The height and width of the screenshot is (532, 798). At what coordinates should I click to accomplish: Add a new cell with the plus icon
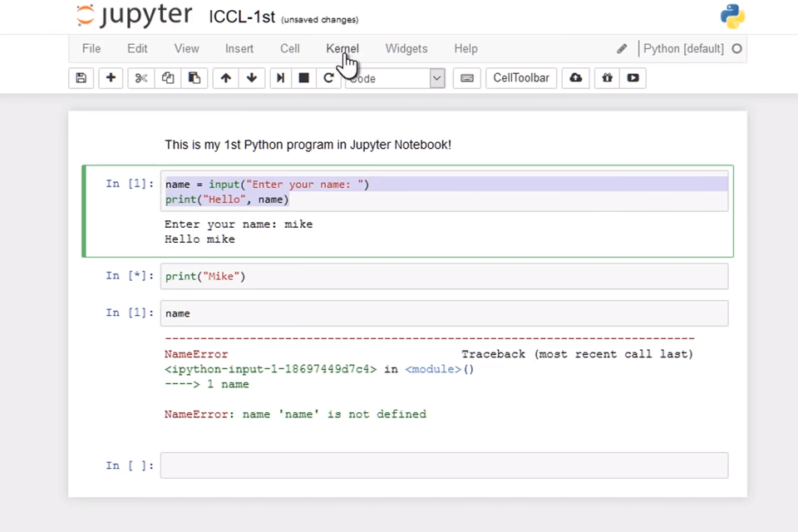pos(111,77)
